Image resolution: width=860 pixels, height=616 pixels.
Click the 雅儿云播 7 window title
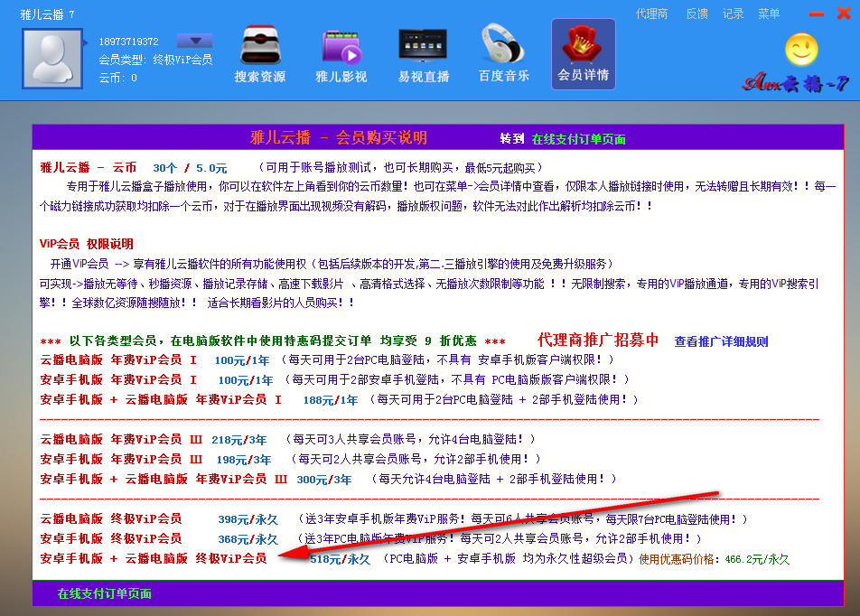coord(48,14)
